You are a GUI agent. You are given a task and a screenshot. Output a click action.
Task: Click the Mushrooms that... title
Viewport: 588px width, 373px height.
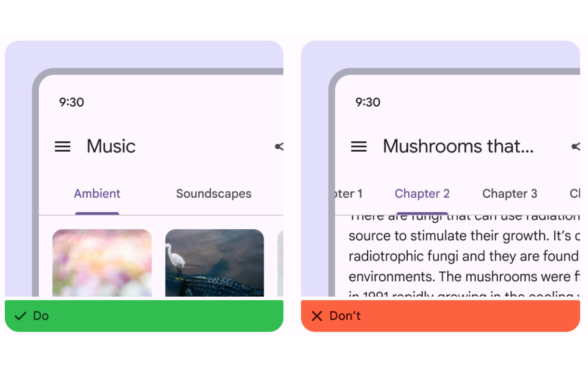click(458, 146)
